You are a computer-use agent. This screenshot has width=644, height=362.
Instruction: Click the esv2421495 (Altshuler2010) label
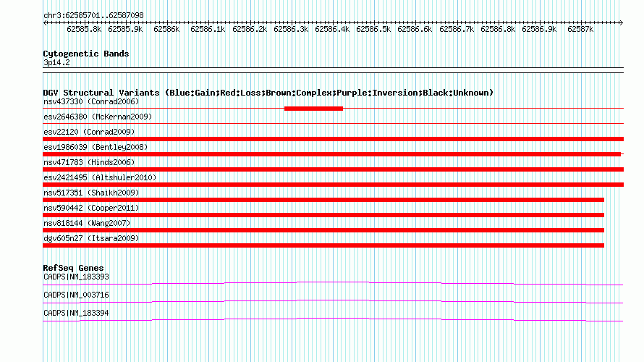click(100, 177)
